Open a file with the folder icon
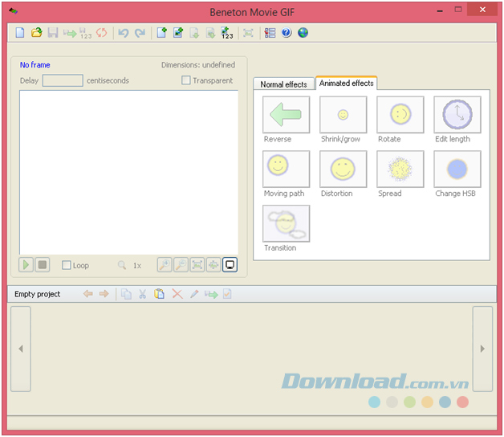This screenshot has width=504, height=437. (37, 33)
